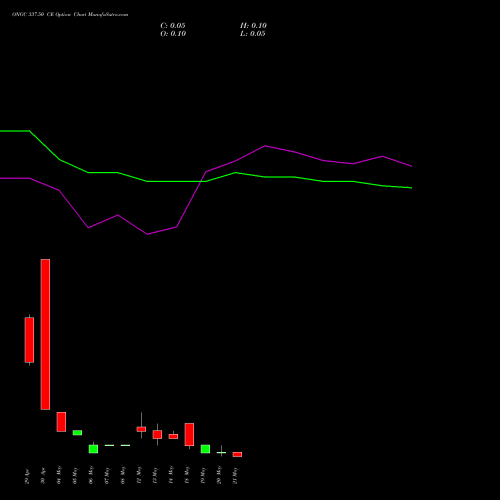Click the 21 May date label

(235, 475)
